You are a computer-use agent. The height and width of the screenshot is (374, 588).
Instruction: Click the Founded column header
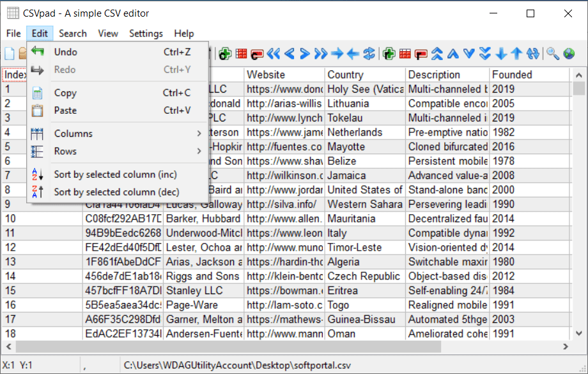click(x=529, y=75)
